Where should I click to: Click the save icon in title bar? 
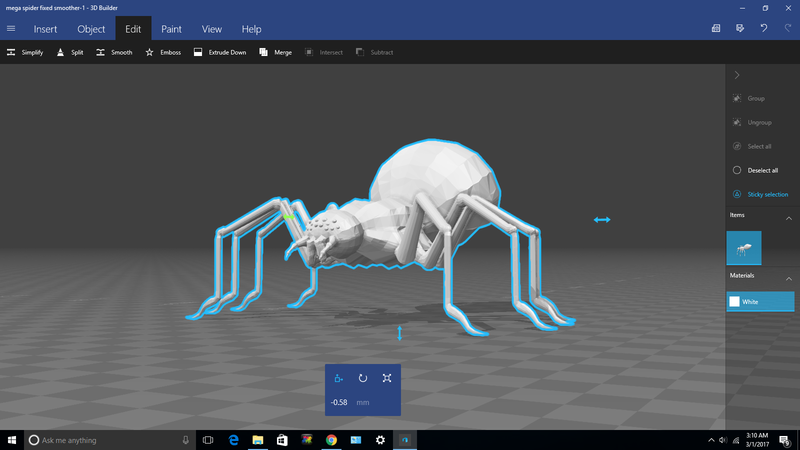(740, 28)
